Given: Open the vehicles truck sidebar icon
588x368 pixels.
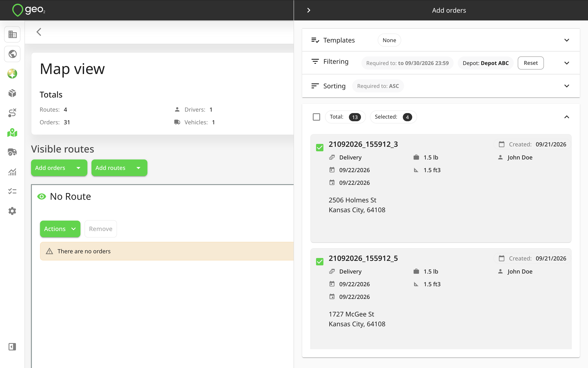Looking at the screenshot, I should tap(12, 152).
